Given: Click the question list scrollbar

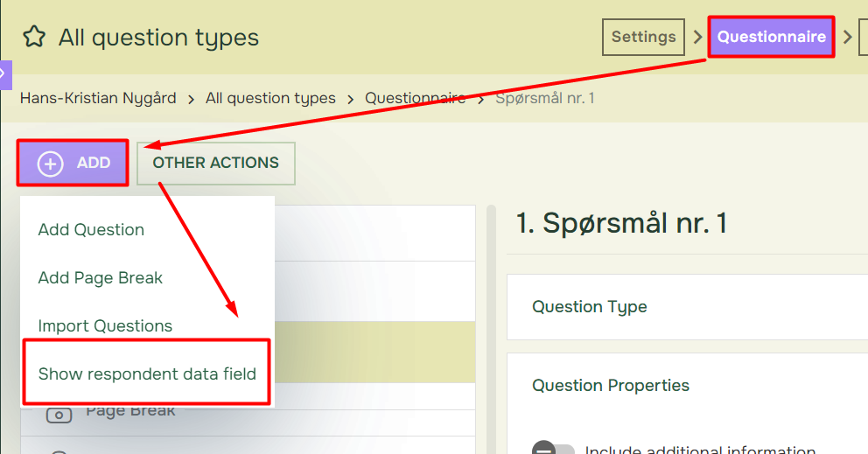Looking at the screenshot, I should tap(491, 330).
